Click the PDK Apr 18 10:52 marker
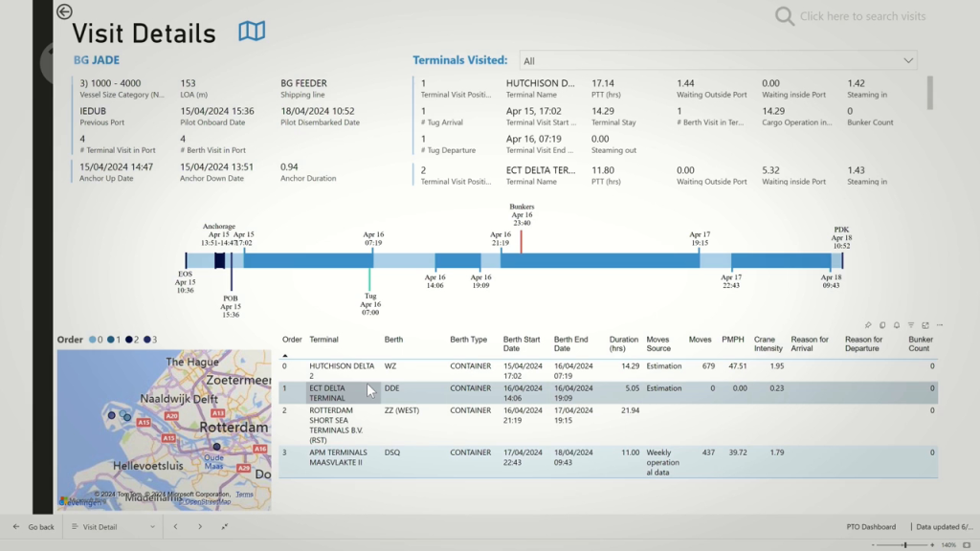Screen dimensions: 980x551 [x=842, y=260]
